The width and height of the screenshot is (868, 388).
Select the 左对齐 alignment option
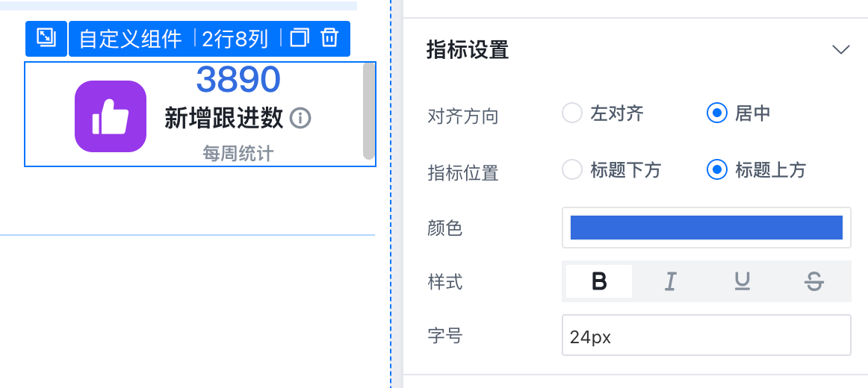coord(572,113)
